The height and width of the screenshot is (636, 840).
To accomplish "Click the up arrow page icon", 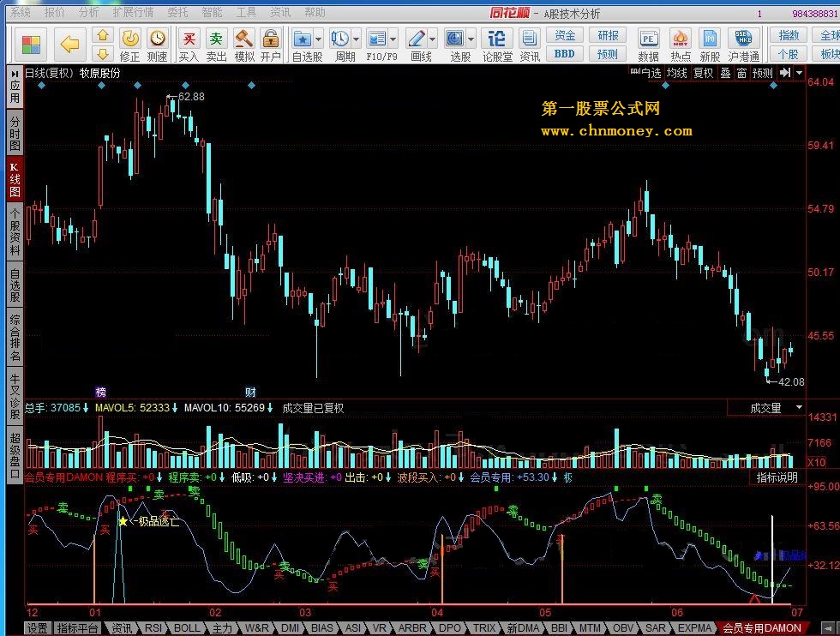I will (102, 35).
